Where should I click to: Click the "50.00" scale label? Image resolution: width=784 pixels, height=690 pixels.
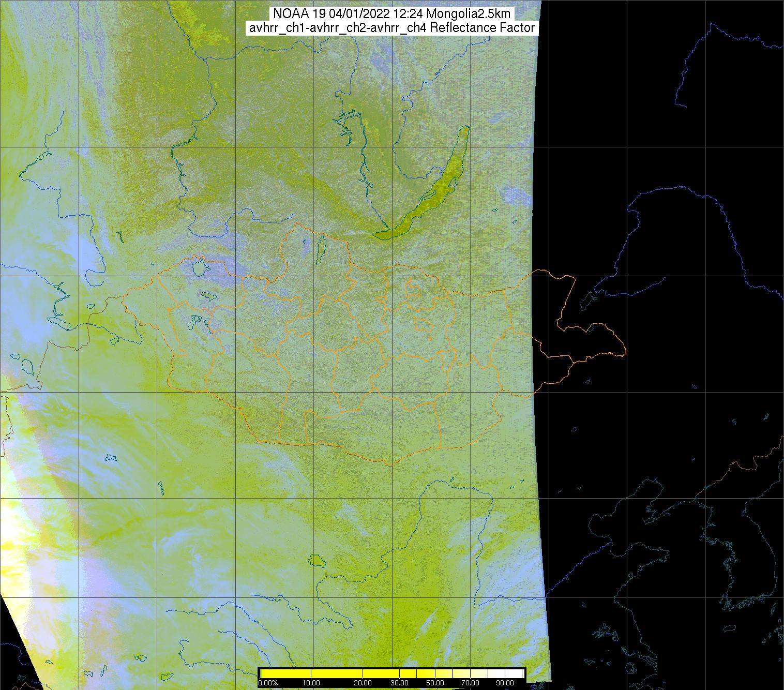click(435, 683)
